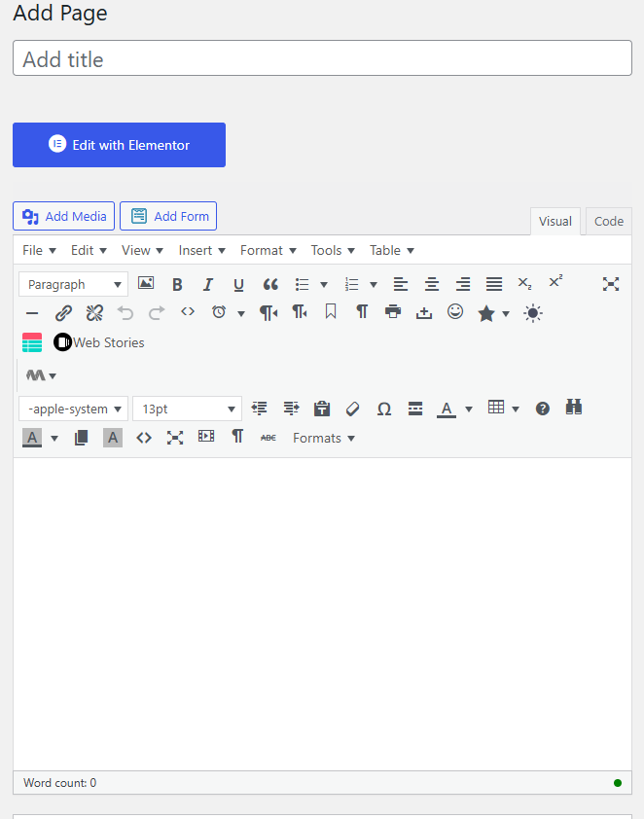Decrease indent
644x819 pixels.
point(260,409)
